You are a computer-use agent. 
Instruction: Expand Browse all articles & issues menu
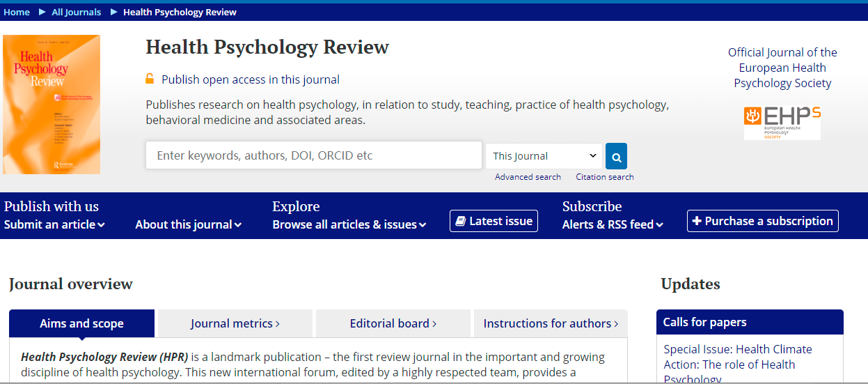tap(349, 224)
